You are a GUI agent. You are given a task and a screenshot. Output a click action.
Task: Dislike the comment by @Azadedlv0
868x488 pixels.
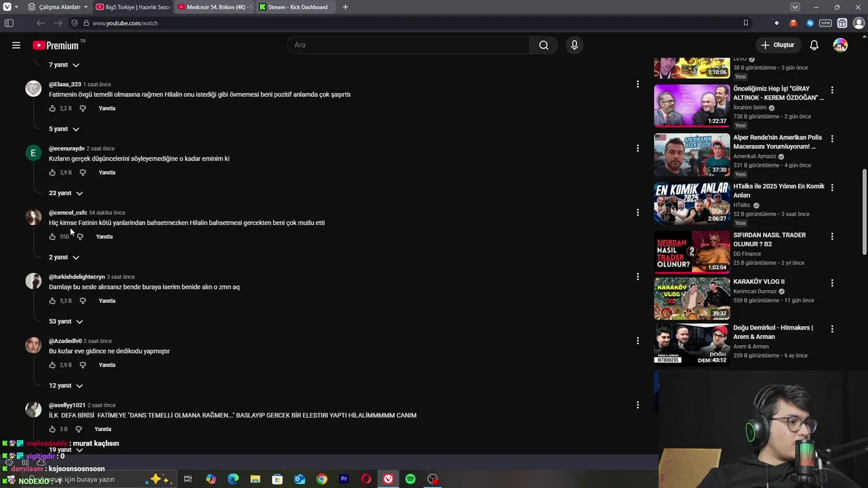point(83,365)
